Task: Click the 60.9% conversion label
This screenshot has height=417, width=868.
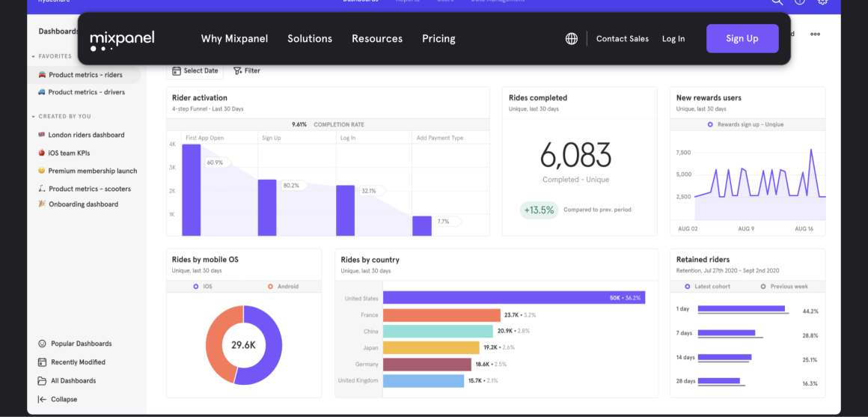Action: 216,162
